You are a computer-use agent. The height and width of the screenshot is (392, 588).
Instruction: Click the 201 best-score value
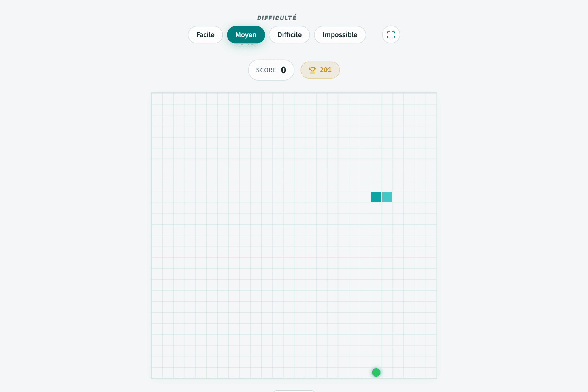tap(326, 70)
